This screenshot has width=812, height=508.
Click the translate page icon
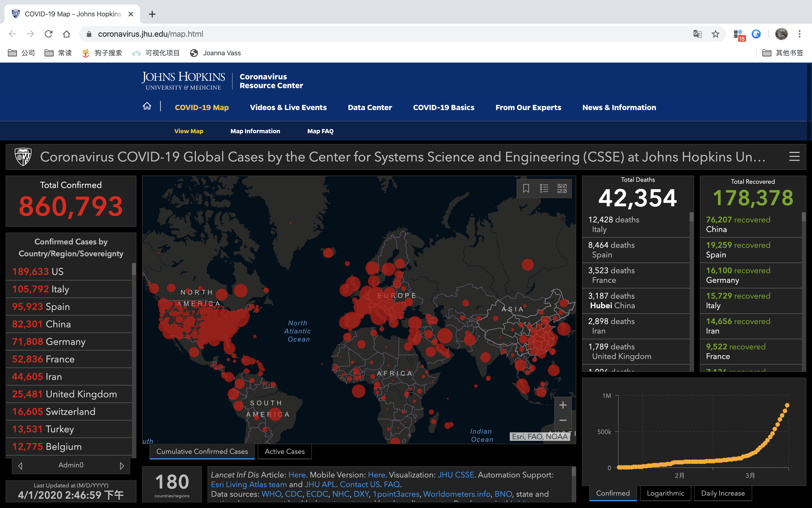pyautogui.click(x=697, y=34)
